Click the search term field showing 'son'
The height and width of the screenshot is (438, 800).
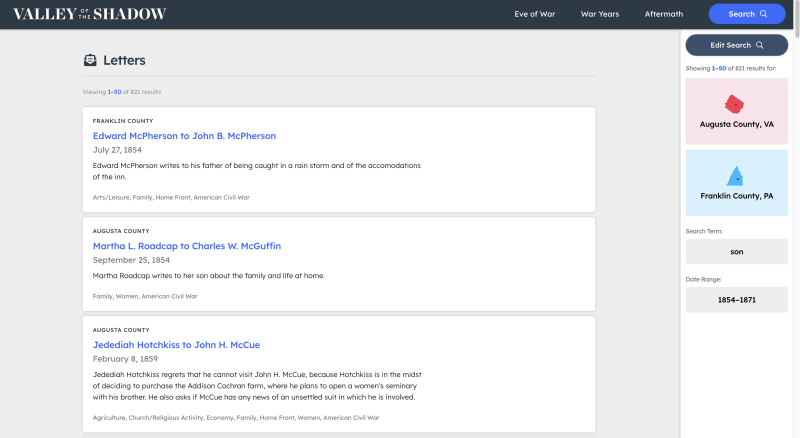coord(736,252)
